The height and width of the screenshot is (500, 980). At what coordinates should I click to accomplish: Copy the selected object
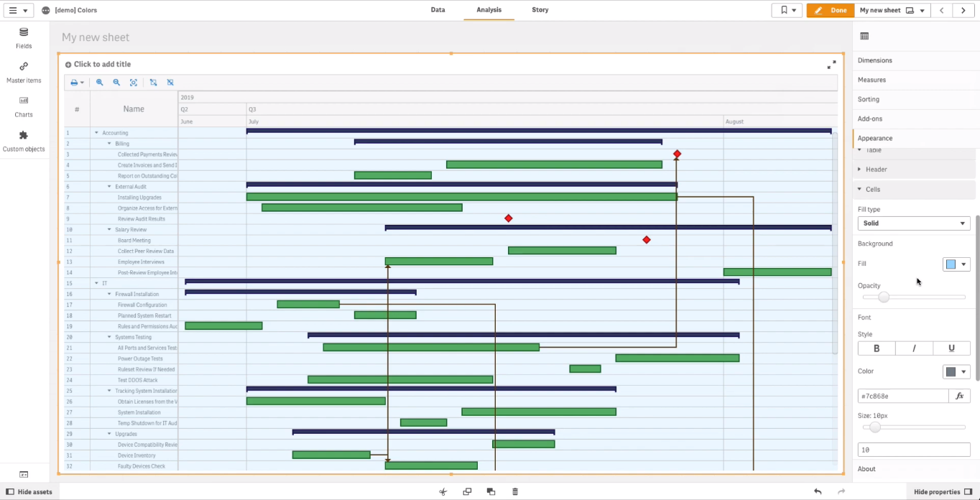467,492
